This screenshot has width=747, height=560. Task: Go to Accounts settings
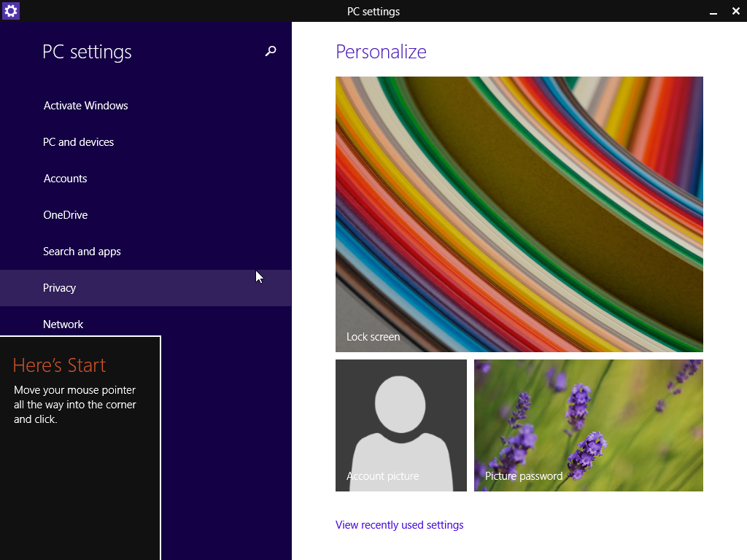click(65, 178)
